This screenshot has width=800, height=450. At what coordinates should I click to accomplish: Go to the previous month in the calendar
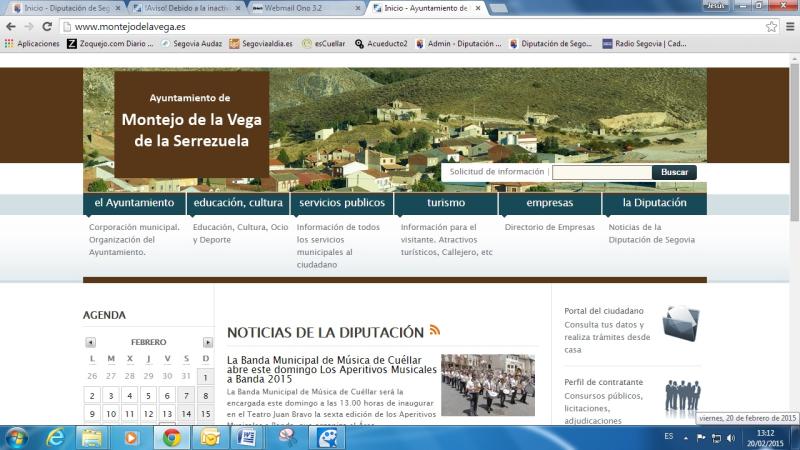click(x=90, y=342)
